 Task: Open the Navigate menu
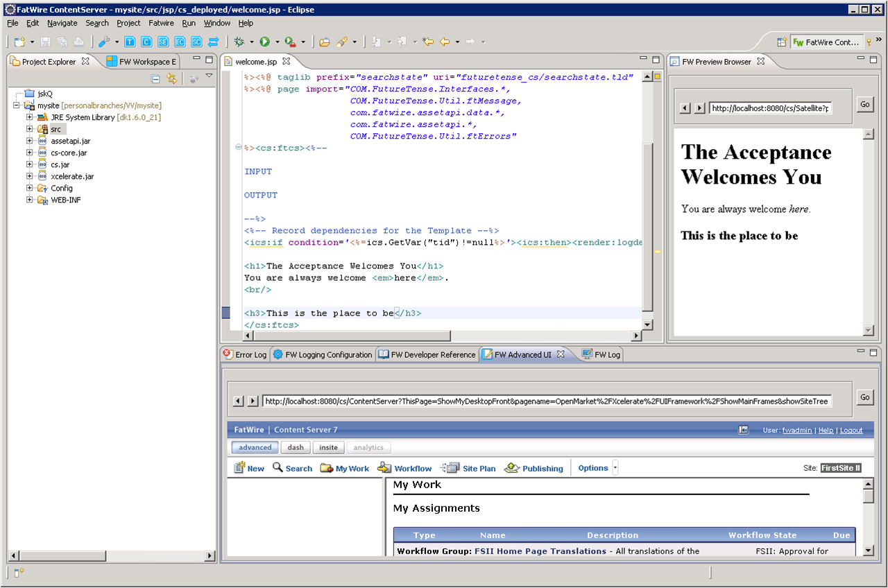pos(62,23)
